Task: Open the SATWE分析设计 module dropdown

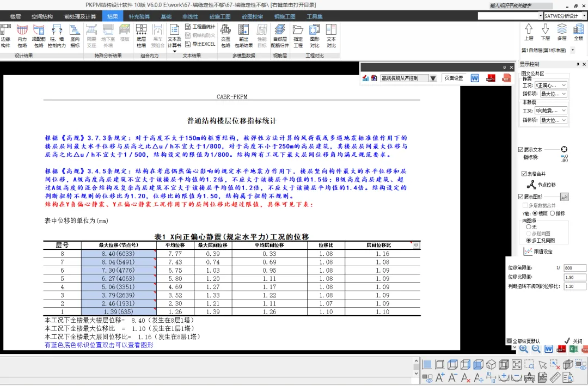Action: (585, 16)
